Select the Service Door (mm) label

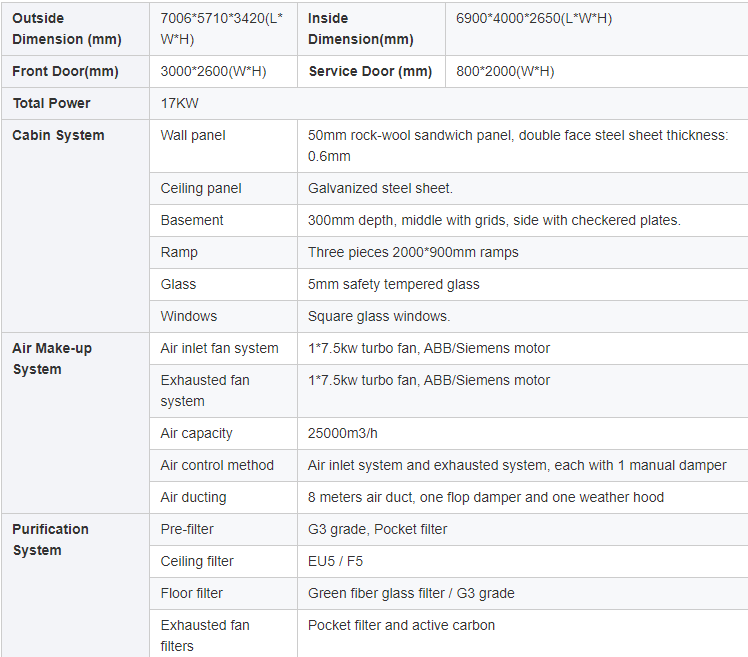click(x=370, y=71)
